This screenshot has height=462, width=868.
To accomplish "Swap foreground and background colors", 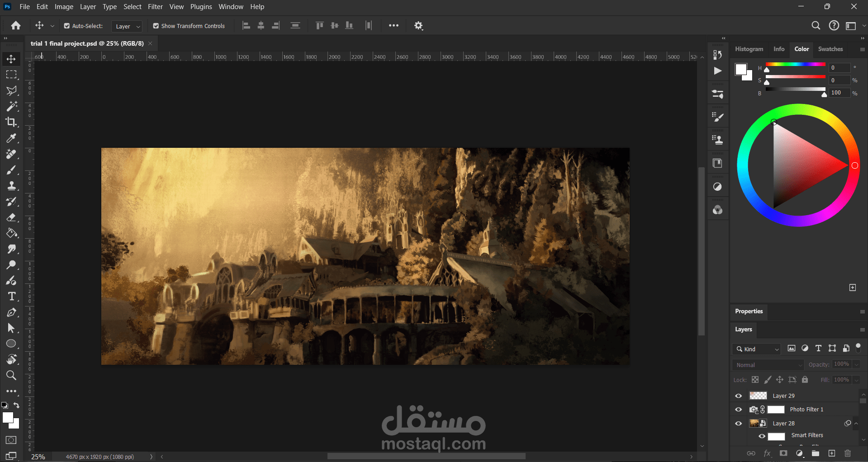I will coord(17,405).
